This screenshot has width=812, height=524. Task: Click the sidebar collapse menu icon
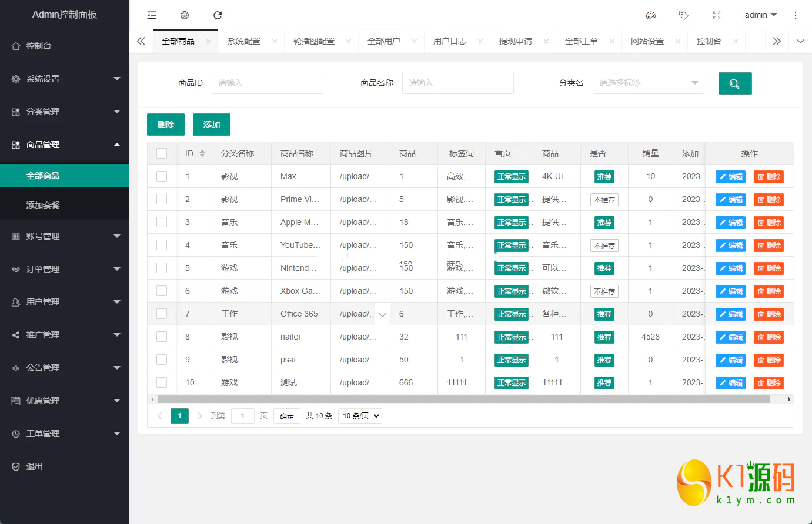(x=152, y=15)
